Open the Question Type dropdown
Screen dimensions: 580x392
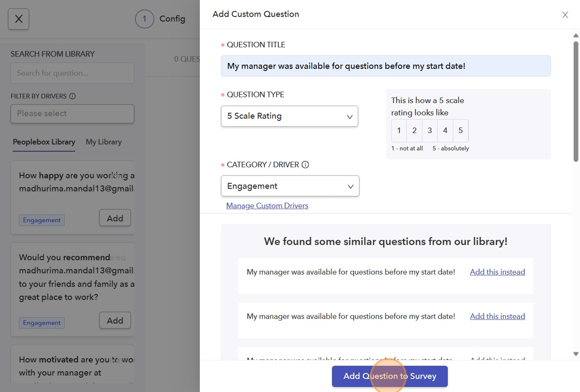(289, 116)
